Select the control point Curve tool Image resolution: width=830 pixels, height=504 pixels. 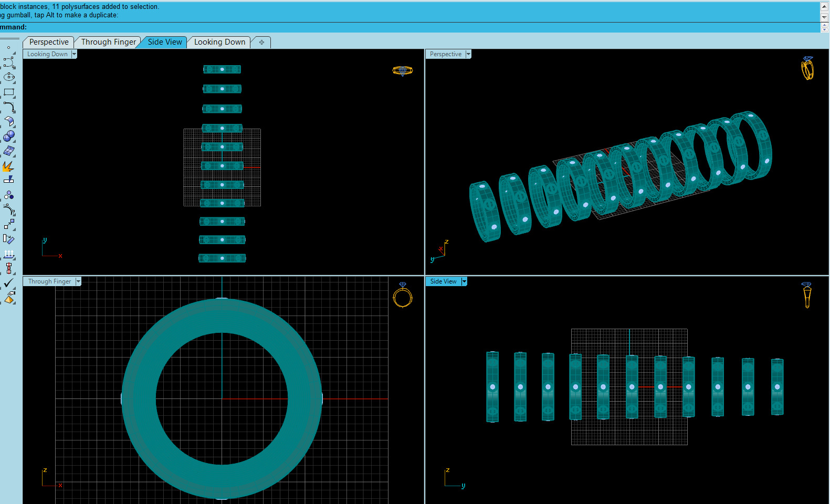(x=9, y=63)
